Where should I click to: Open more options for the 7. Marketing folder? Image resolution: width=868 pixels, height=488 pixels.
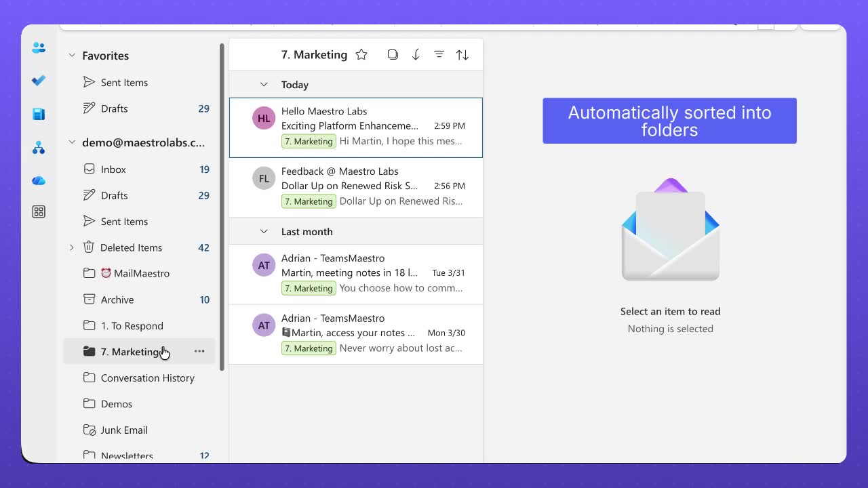[x=199, y=351]
